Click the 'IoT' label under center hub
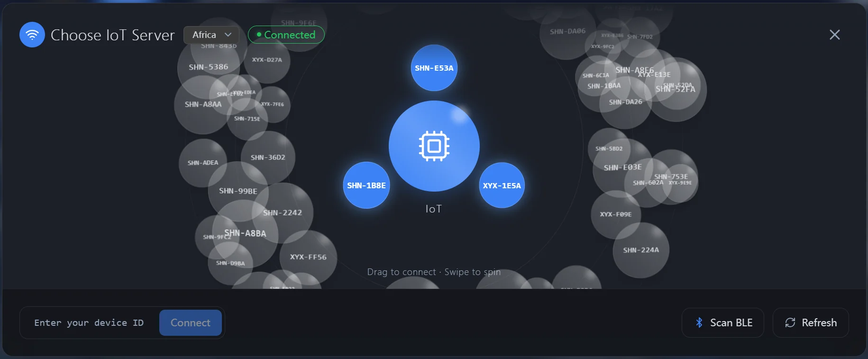 434,209
